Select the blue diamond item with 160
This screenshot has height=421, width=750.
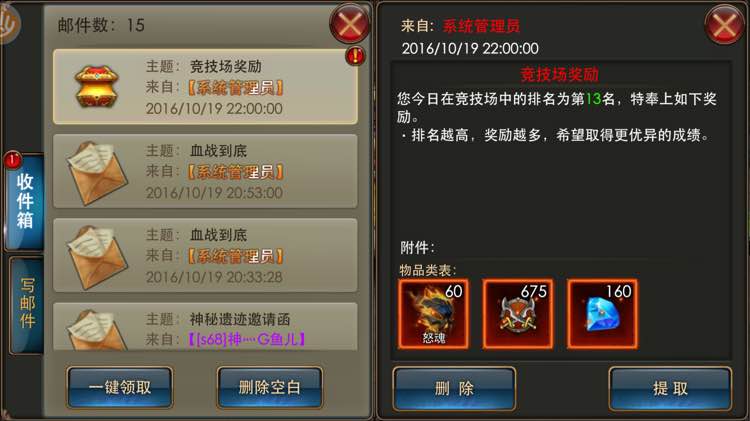click(x=602, y=314)
